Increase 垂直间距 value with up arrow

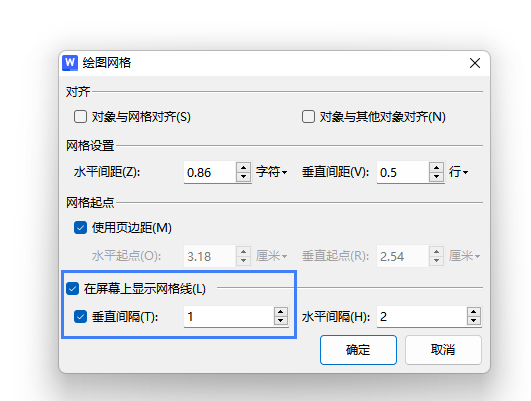pos(437,168)
